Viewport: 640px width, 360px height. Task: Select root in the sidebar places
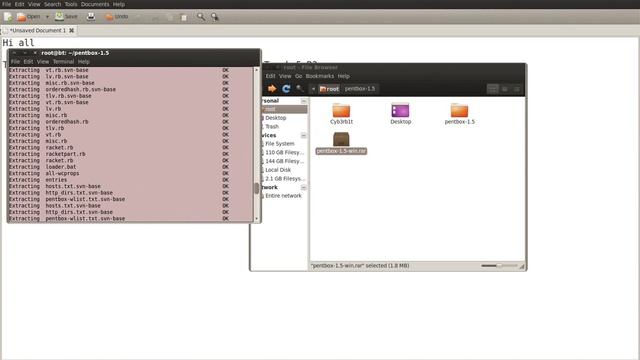tap(284, 109)
